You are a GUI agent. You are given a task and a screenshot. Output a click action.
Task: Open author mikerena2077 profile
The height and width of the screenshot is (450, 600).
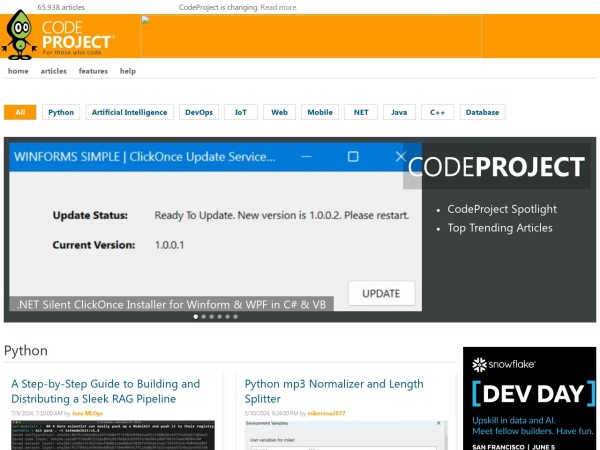point(326,413)
